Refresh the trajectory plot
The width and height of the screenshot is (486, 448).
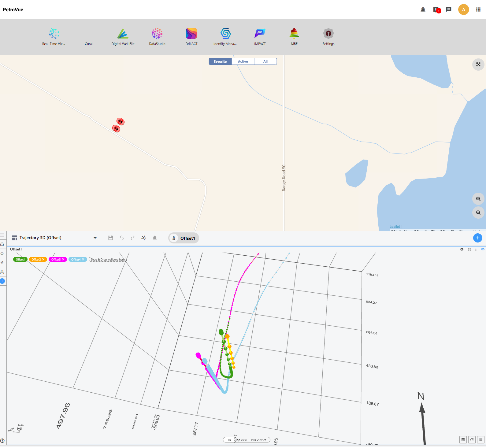pos(472,440)
